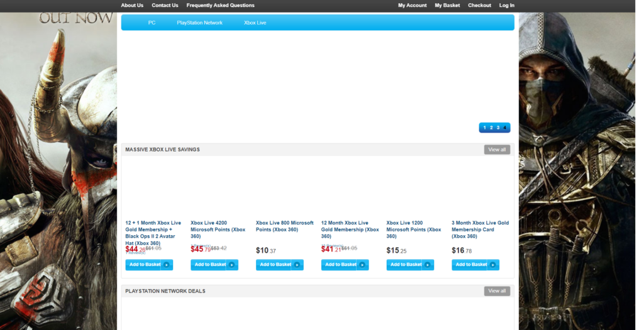The height and width of the screenshot is (330, 644).
Task: Open the About Us page
Action: point(132,5)
